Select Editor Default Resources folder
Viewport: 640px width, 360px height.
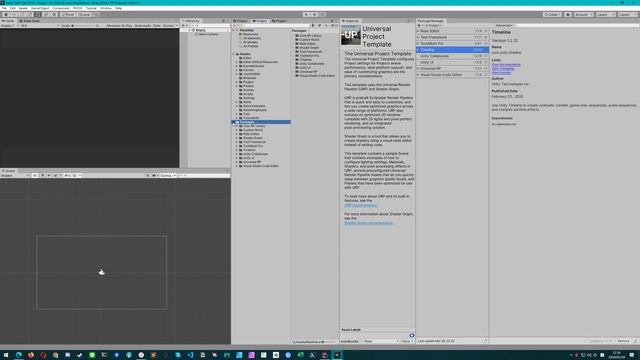(x=260, y=62)
